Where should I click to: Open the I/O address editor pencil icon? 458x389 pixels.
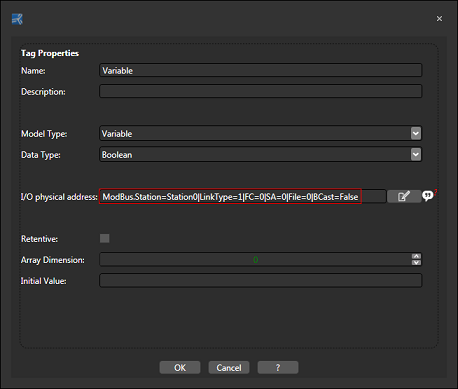pyautogui.click(x=404, y=196)
